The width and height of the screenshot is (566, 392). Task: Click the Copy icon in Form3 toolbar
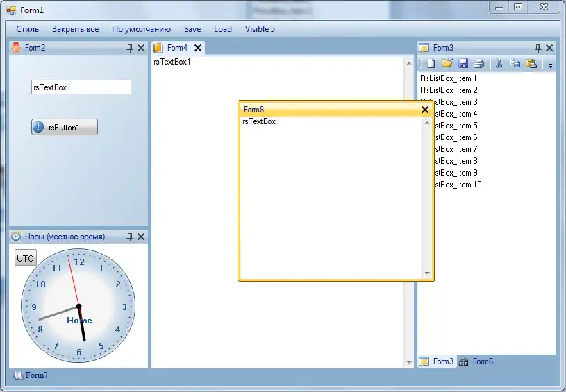tap(515, 63)
